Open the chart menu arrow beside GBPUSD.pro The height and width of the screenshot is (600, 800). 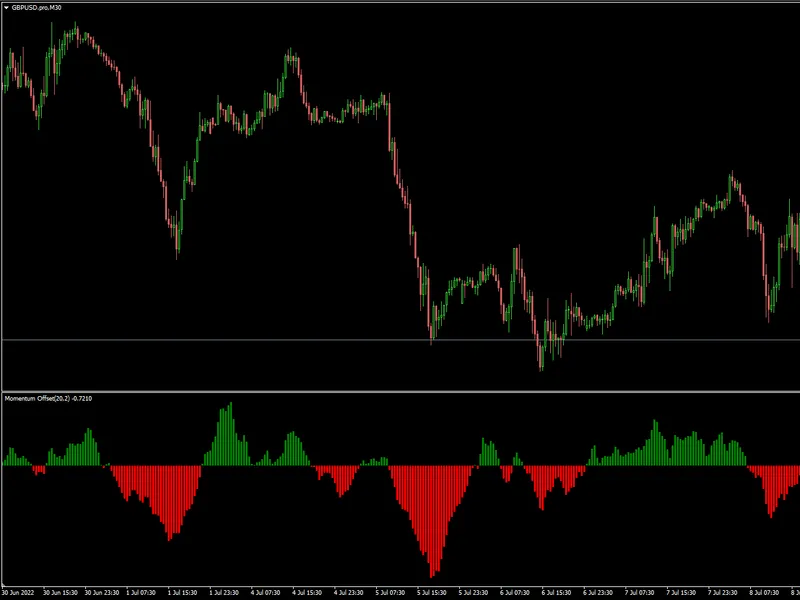pyautogui.click(x=6, y=8)
